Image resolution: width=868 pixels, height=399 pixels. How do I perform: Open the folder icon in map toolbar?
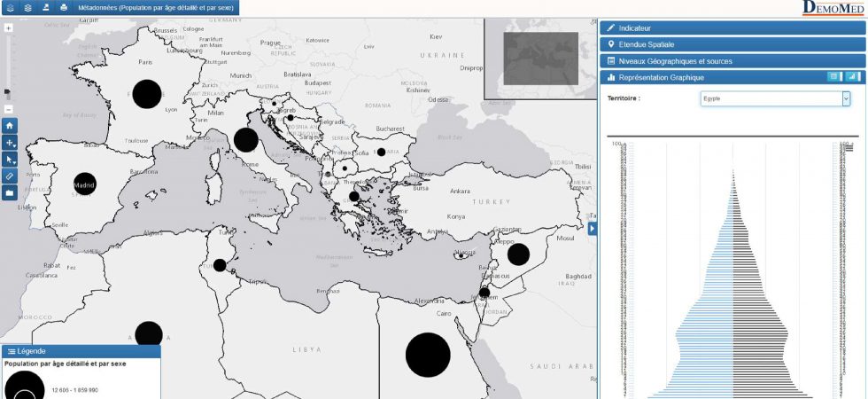click(x=10, y=192)
